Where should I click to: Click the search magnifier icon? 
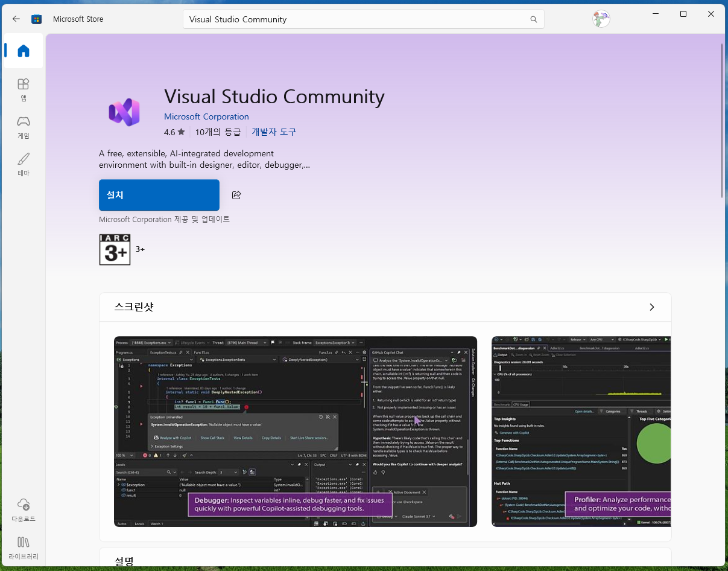coord(533,19)
